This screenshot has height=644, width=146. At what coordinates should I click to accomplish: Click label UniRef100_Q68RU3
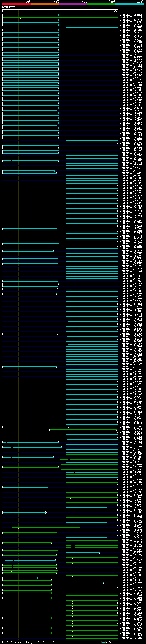[x=131, y=95]
